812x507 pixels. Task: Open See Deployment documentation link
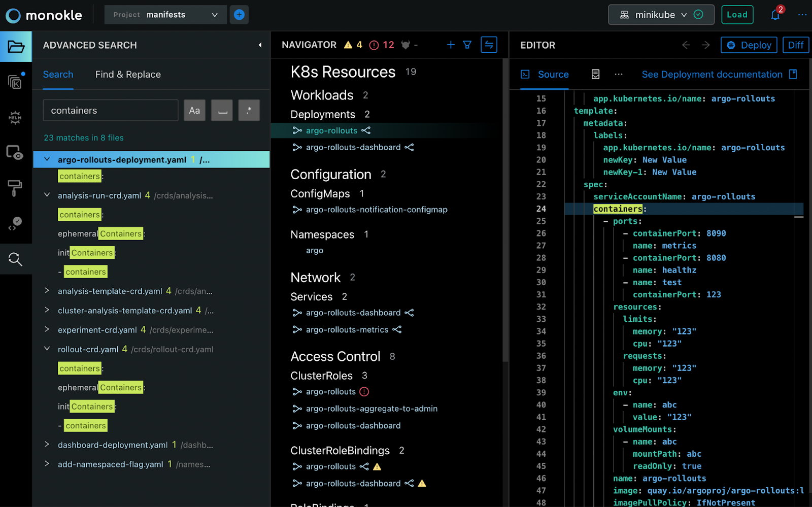pos(719,74)
